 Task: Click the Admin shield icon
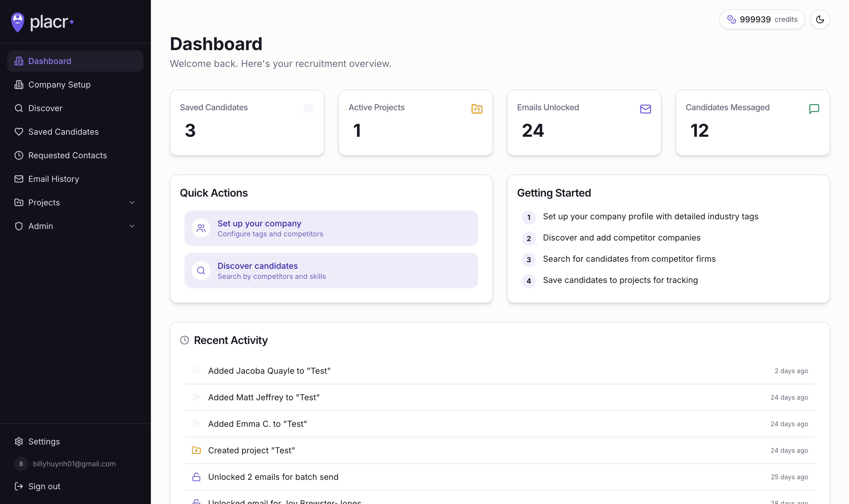pos(19,226)
